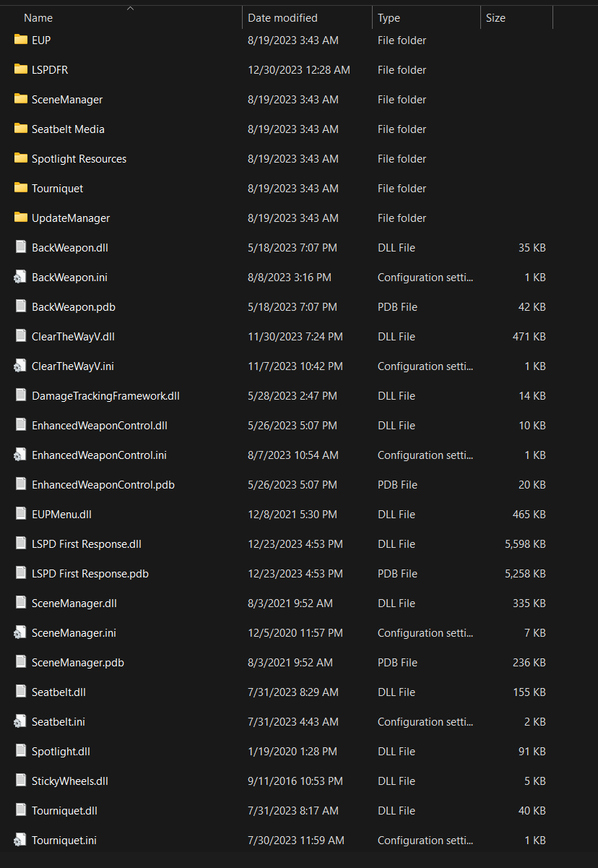Click the SceneManager folder icon
Image resolution: width=598 pixels, height=868 pixels.
[x=20, y=99]
